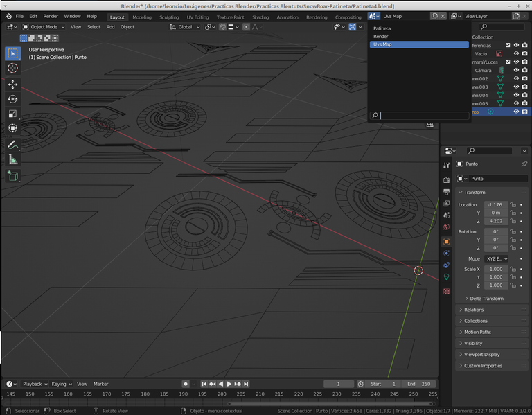Open the rotation Mode XYZ Euler dropdown

(x=496, y=258)
